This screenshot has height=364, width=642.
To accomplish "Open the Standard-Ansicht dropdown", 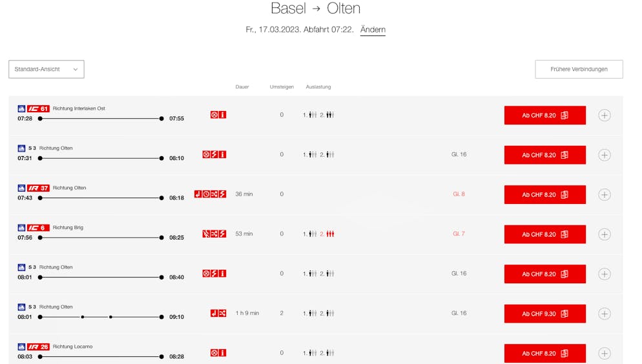I will point(47,69).
